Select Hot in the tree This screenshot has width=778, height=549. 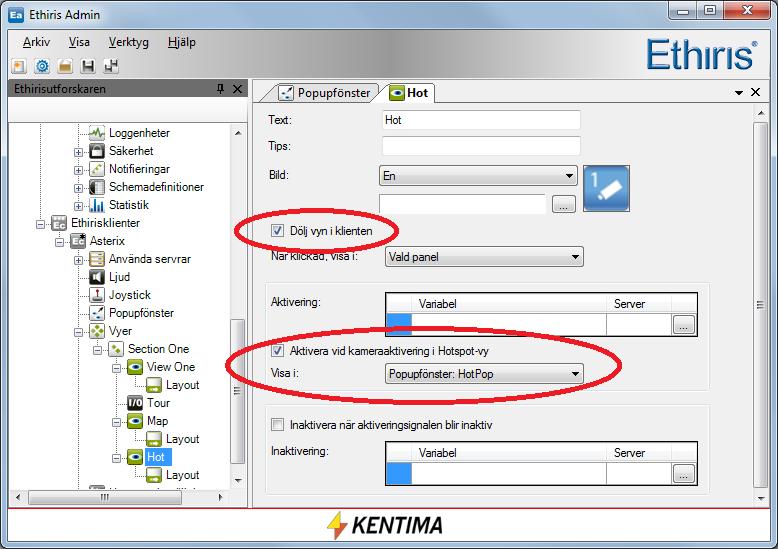[155, 457]
